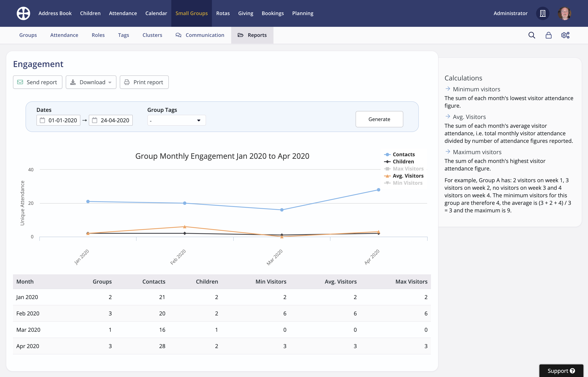Viewport: 588px width, 377px height.
Task: Open the Group Tags dropdown
Action: pyautogui.click(x=176, y=120)
